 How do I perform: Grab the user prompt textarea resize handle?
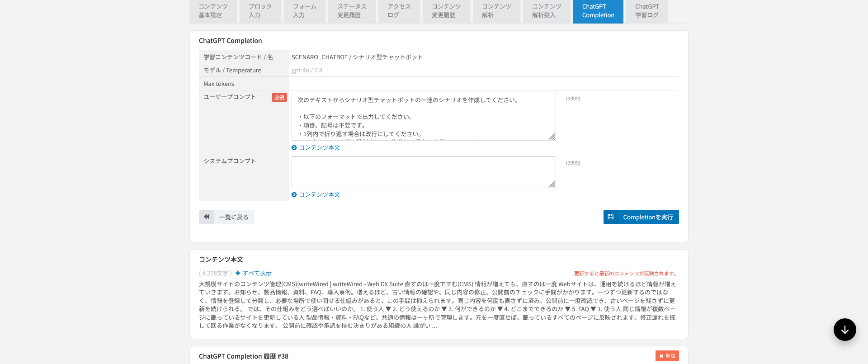point(552,137)
